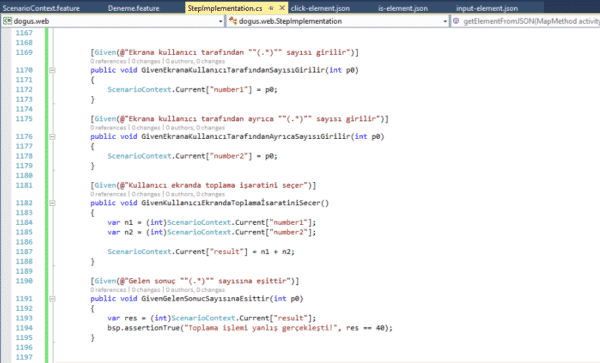
Task: Click the "number2" string on line 1178
Action: coord(229,156)
